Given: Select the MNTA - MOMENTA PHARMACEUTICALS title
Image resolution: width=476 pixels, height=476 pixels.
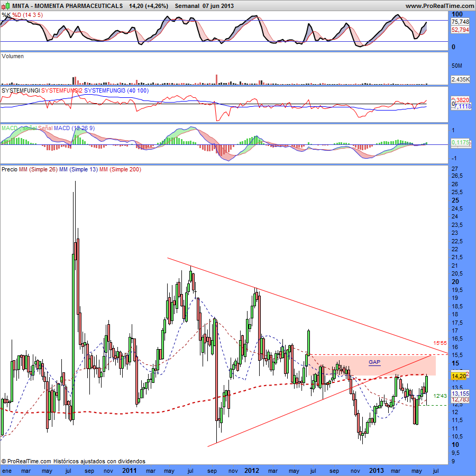Looking at the screenshot, I should (67, 6).
